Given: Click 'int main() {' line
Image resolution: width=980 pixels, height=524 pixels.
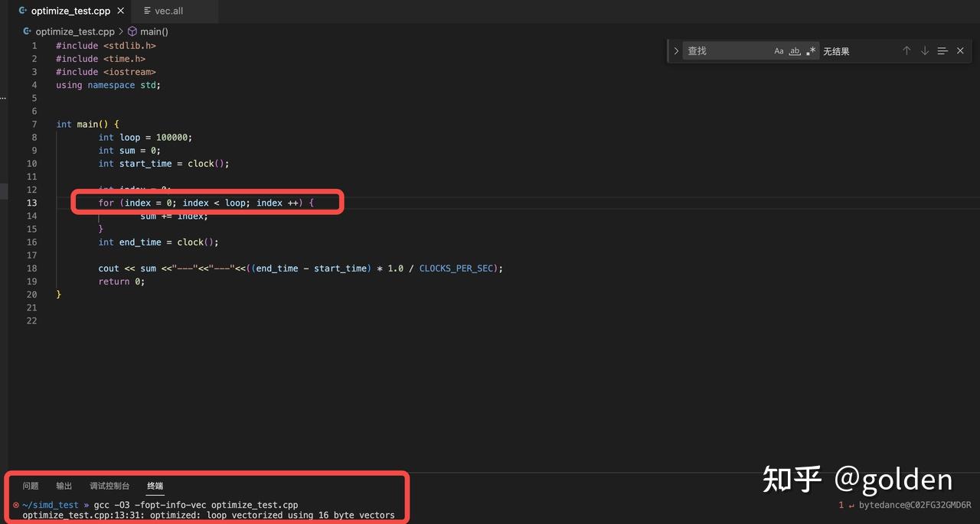Looking at the screenshot, I should (87, 124).
